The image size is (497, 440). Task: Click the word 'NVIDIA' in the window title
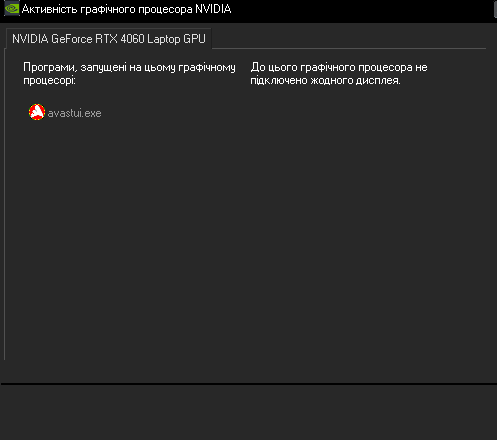[213, 9]
